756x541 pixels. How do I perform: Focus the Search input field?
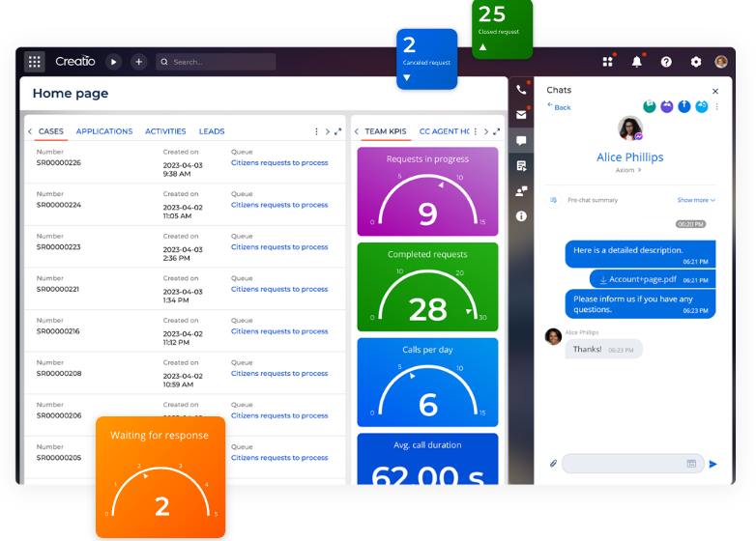point(216,62)
